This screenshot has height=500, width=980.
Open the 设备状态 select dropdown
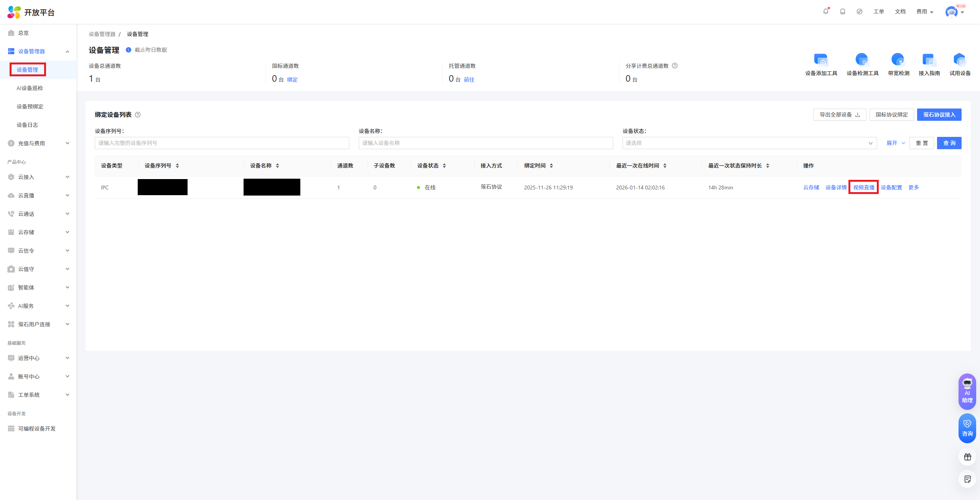pyautogui.click(x=749, y=143)
